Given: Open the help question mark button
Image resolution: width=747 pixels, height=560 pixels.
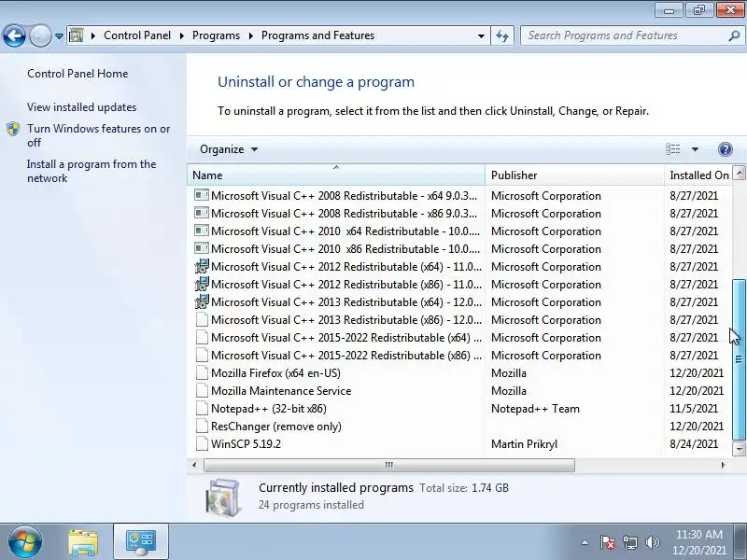Looking at the screenshot, I should [726, 149].
